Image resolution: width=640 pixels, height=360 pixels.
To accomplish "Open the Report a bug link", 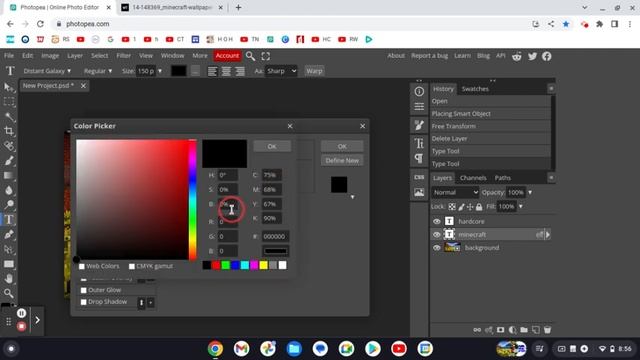I will 429,56.
